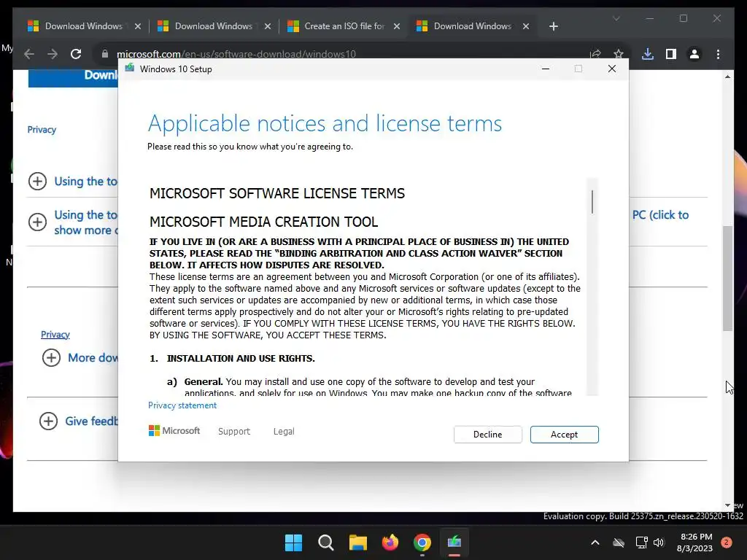Expand 'Using the to… show more' section on webpage
Screen dimensions: 747x560
point(38,222)
